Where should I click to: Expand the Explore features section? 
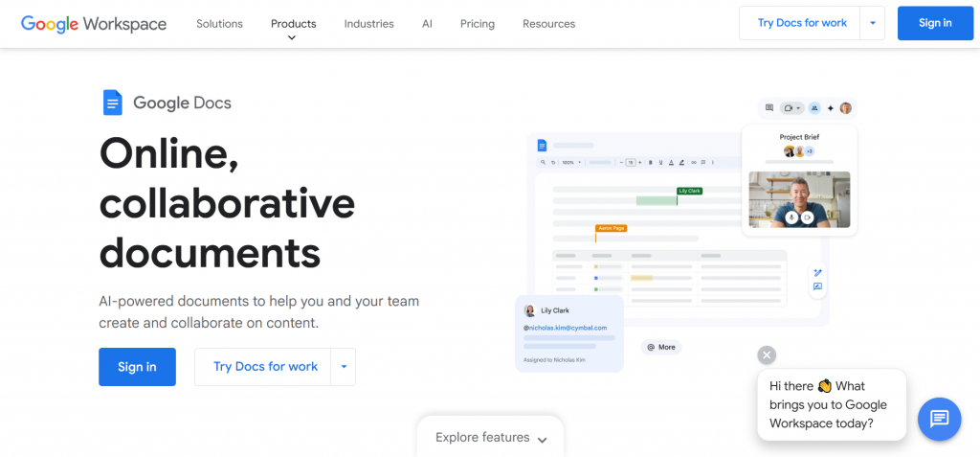click(491, 437)
